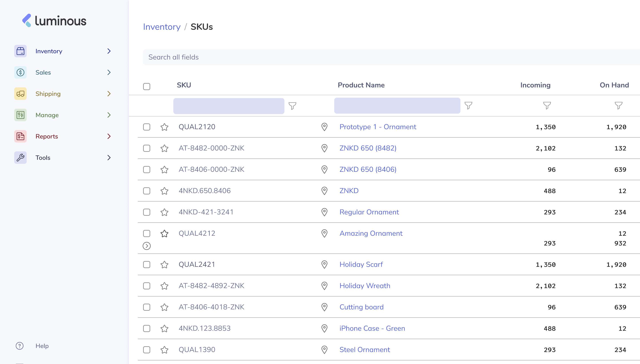Check the select-all checkbox in header
Image resolution: width=640 pixels, height=364 pixels.
coord(147,87)
